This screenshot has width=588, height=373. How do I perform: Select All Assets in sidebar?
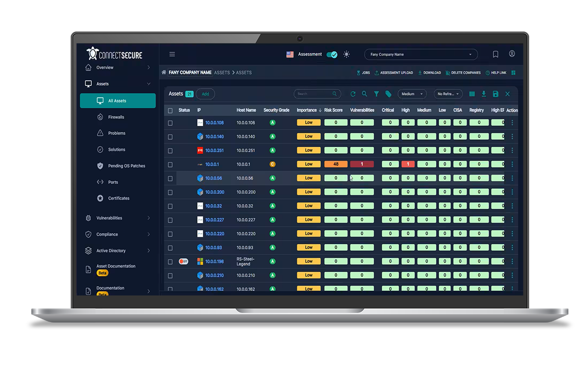pos(118,100)
